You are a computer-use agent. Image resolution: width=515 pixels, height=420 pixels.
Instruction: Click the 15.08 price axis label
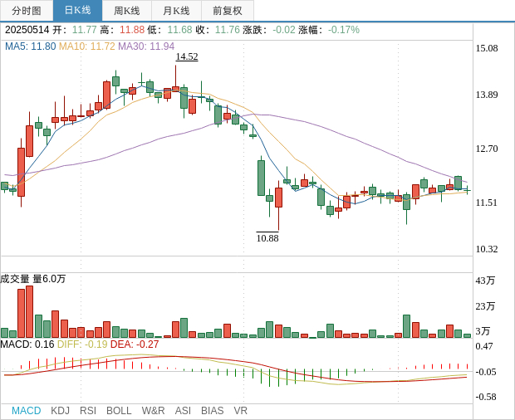487,48
